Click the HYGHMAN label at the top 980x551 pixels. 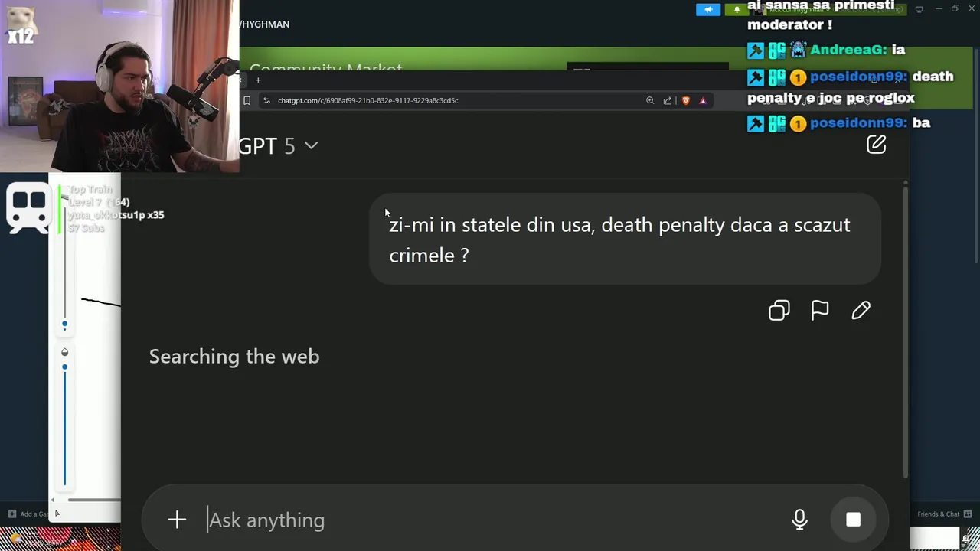pyautogui.click(x=266, y=24)
